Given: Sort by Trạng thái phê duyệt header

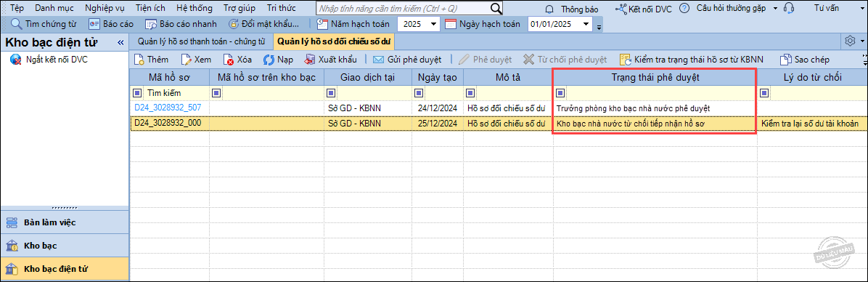Looking at the screenshot, I should pos(655,78).
